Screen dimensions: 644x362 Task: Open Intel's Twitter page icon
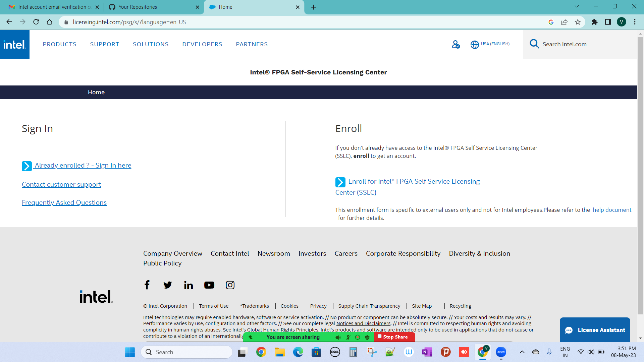click(167, 285)
